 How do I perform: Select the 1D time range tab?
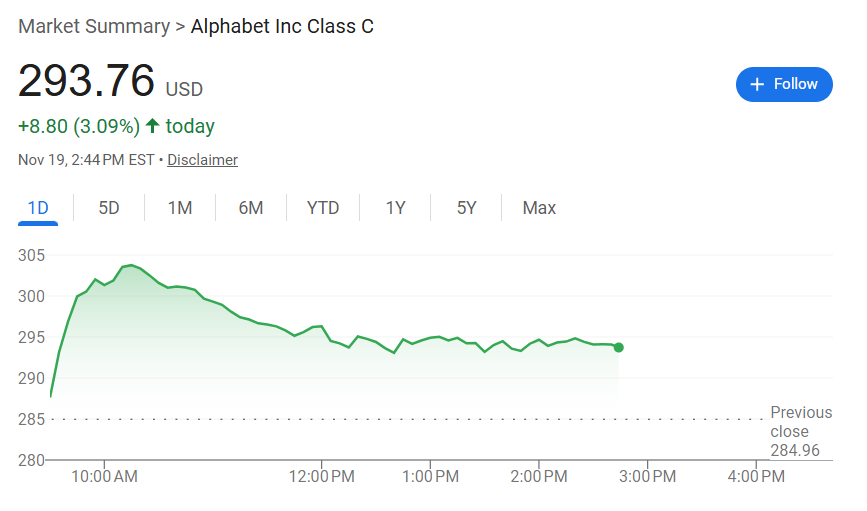[x=38, y=208]
